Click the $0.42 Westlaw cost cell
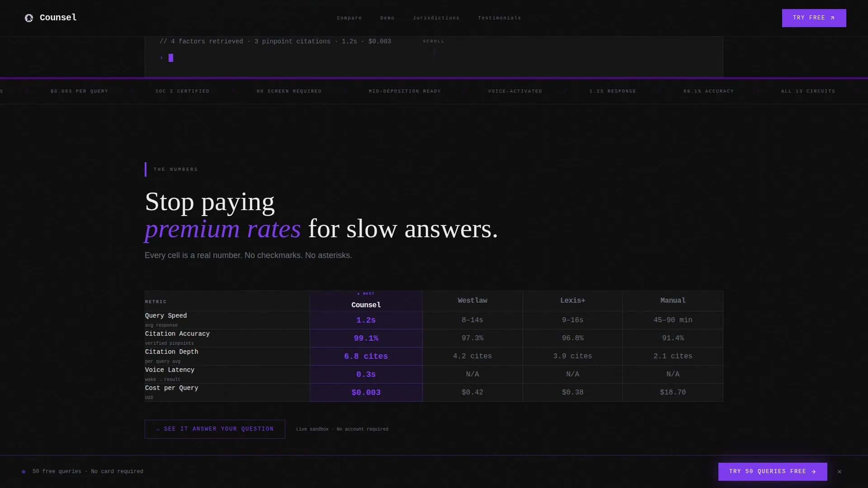868x488 pixels. pyautogui.click(x=472, y=393)
